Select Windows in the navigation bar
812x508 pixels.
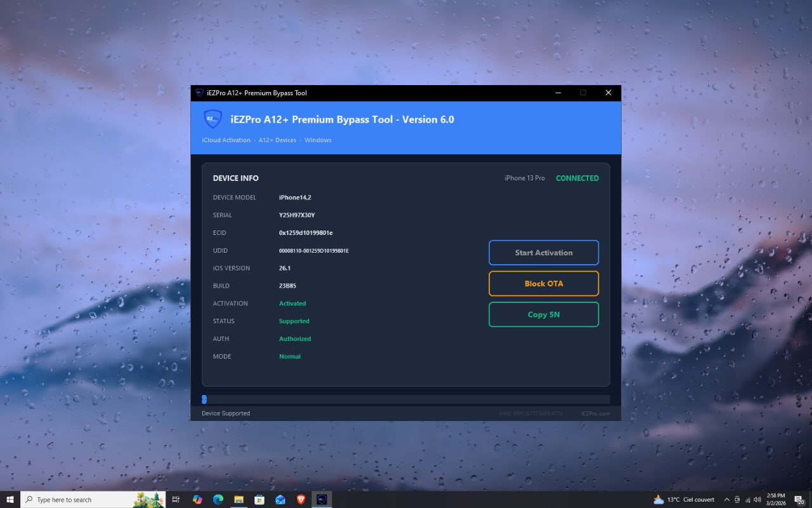tap(318, 140)
